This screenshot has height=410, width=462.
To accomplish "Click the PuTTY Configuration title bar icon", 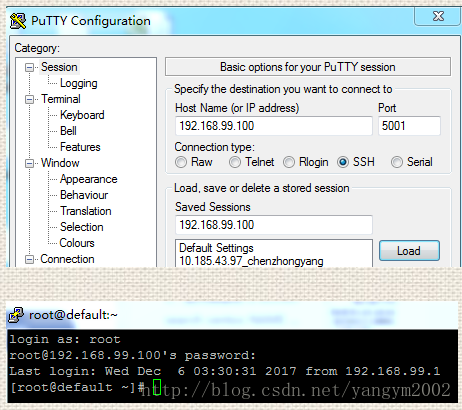I will click(18, 21).
